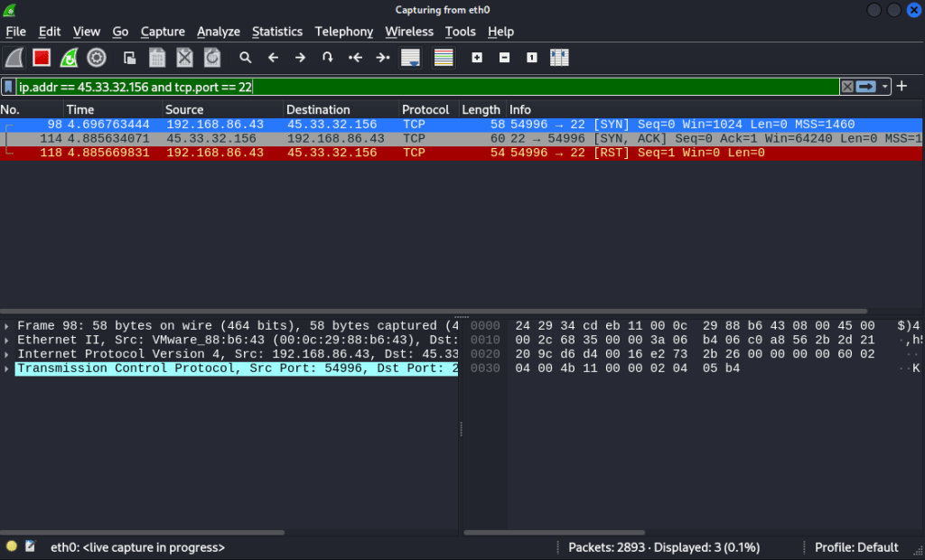
Task: Open the recent display filters dropdown
Action: [885, 87]
